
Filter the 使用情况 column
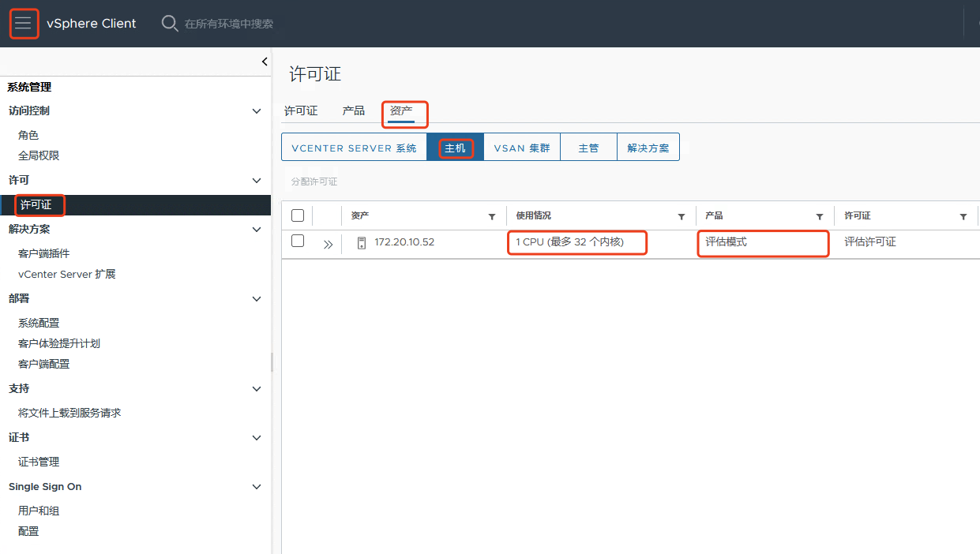(681, 216)
